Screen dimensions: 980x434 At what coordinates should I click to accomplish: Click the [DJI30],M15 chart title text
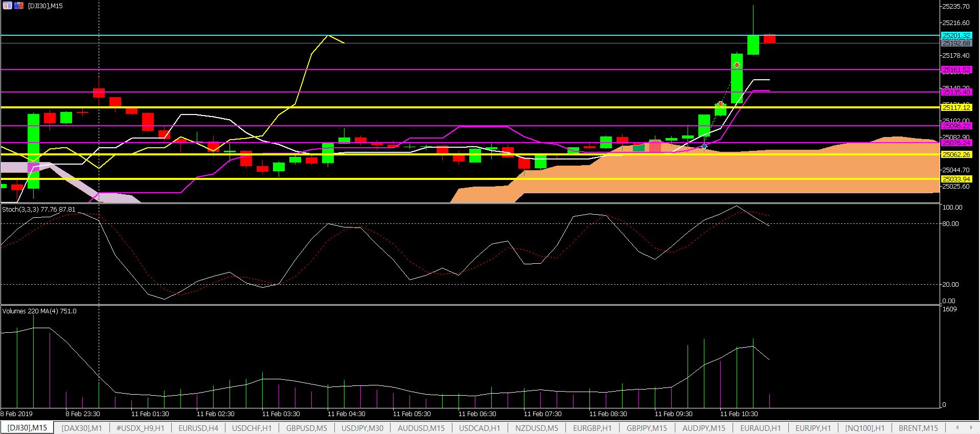click(x=45, y=6)
